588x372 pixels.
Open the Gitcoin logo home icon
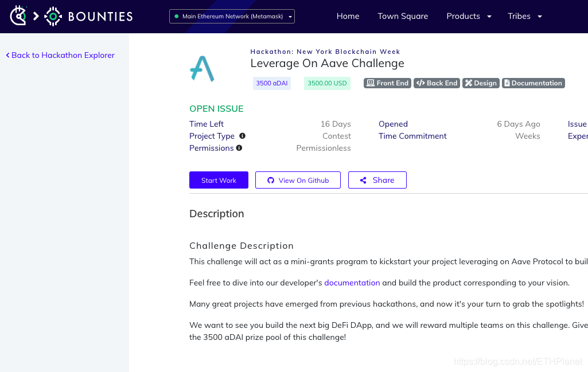18,15
